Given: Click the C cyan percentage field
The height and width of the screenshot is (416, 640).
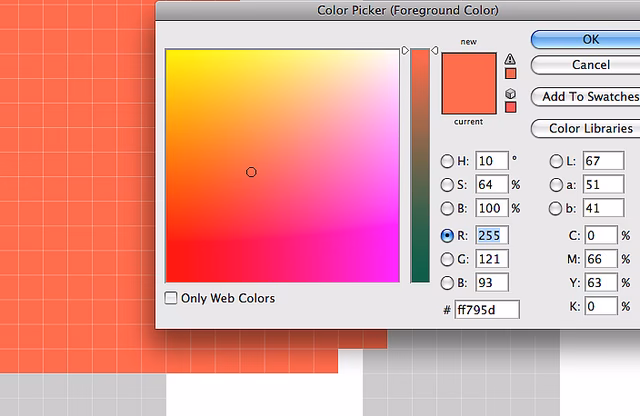Looking at the screenshot, I should tap(601, 236).
